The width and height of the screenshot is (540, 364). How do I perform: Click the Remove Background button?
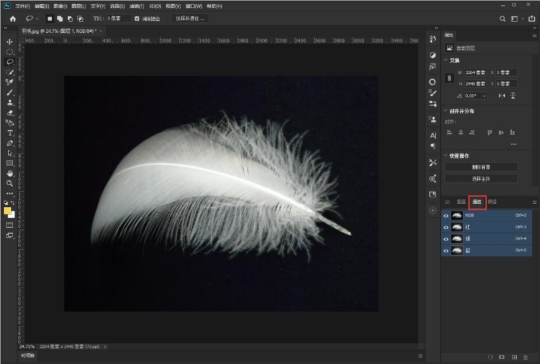[x=481, y=167]
